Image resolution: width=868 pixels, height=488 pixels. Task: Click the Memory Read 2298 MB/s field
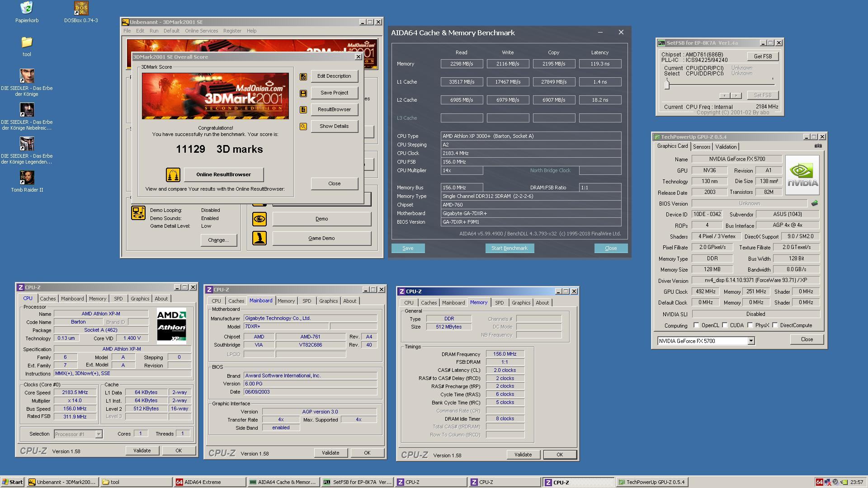462,64
